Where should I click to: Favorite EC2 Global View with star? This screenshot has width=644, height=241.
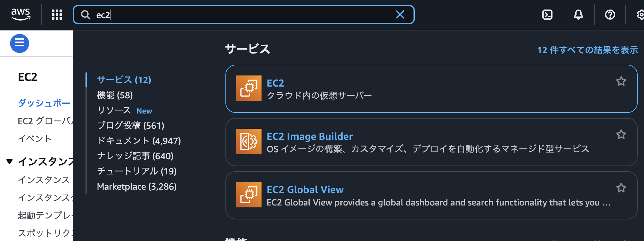tap(621, 188)
